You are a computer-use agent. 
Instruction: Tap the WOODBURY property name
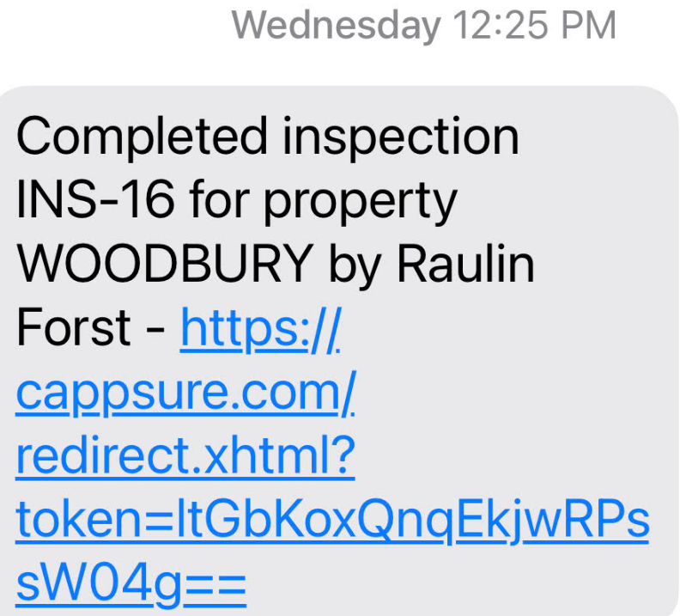pos(165,263)
